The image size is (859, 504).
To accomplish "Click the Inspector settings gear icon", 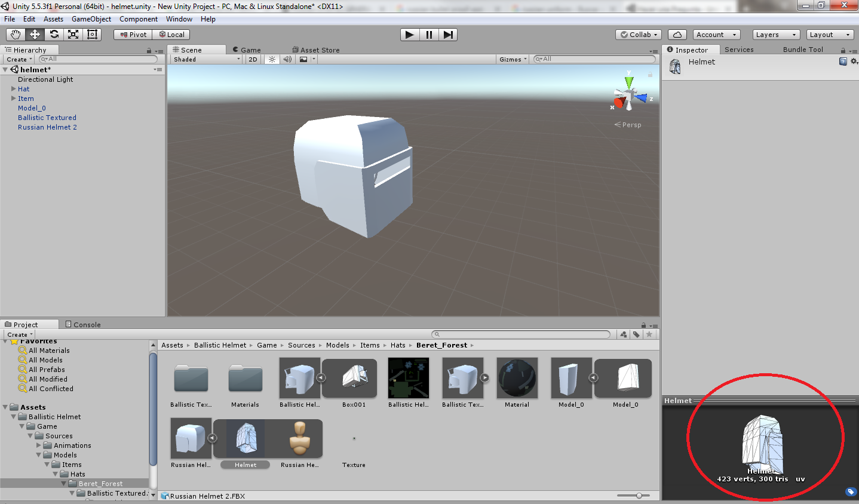I will point(854,62).
